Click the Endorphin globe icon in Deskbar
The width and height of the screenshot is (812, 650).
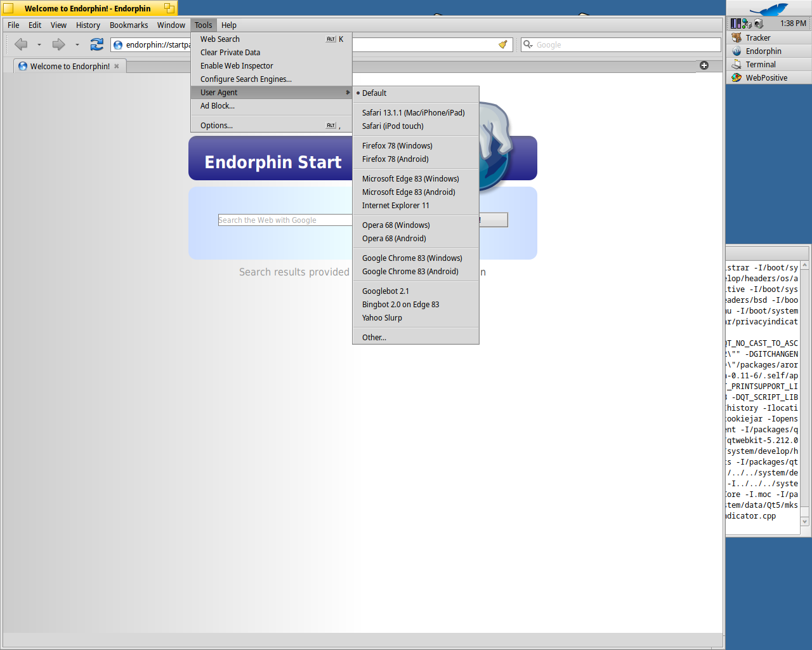[737, 51]
